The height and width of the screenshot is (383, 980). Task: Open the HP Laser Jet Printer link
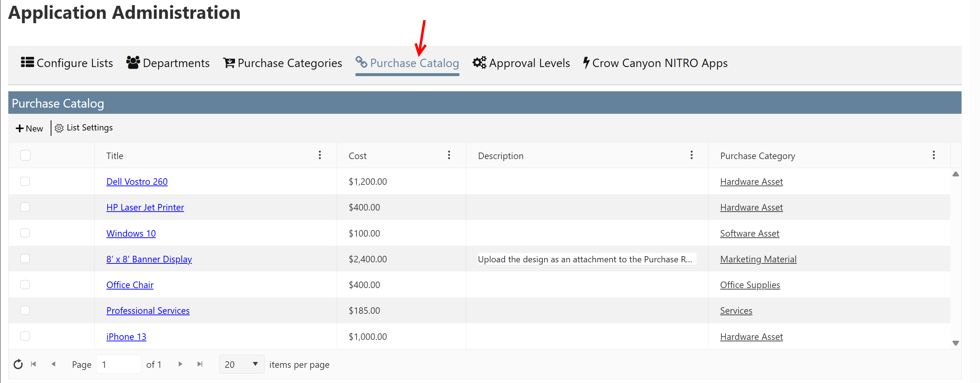point(145,208)
